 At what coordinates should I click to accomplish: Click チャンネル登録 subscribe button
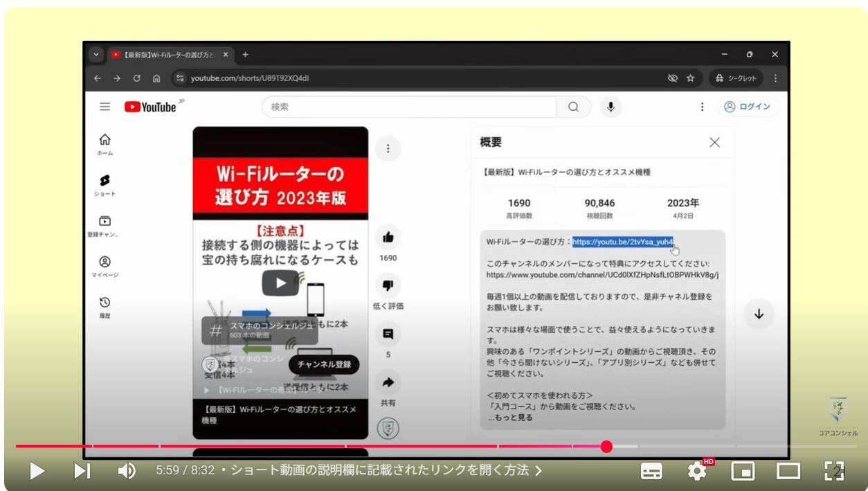pos(324,364)
